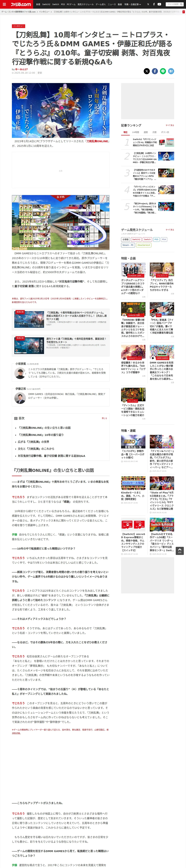186x868 pixels.
Task: Open ranking 4 ポケモンチャンピオンズ article
Action: pos(147,191)
